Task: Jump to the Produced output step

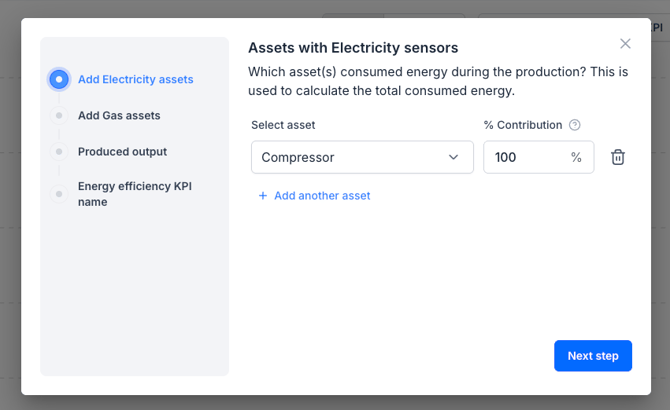Action: click(122, 152)
